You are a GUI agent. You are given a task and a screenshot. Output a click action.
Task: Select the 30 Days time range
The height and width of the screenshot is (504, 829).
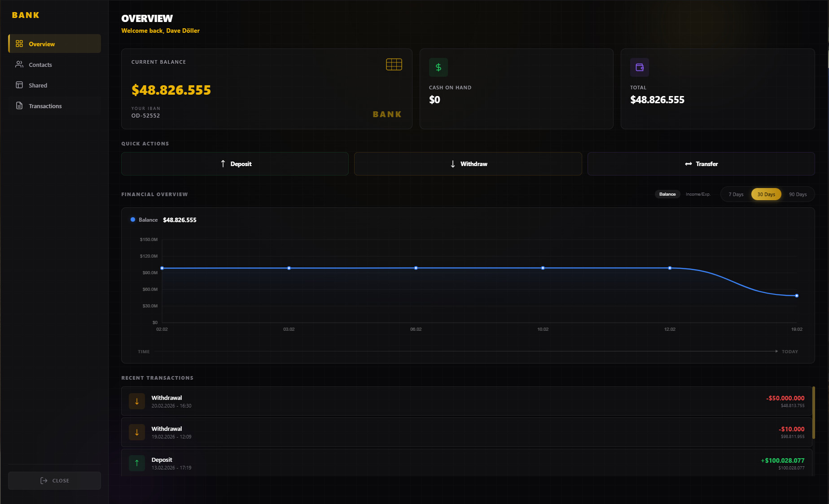(x=766, y=194)
